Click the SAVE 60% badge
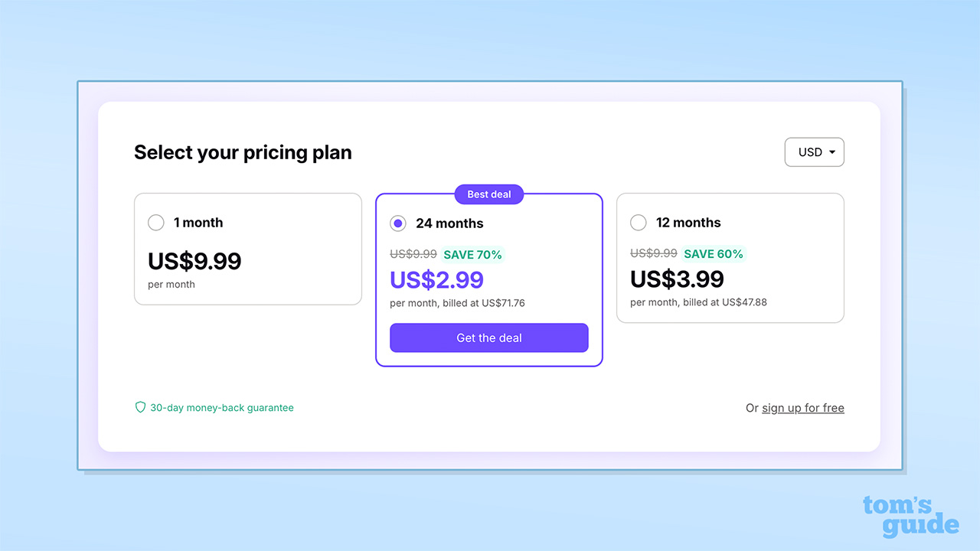This screenshot has width=980, height=551. pyautogui.click(x=714, y=254)
